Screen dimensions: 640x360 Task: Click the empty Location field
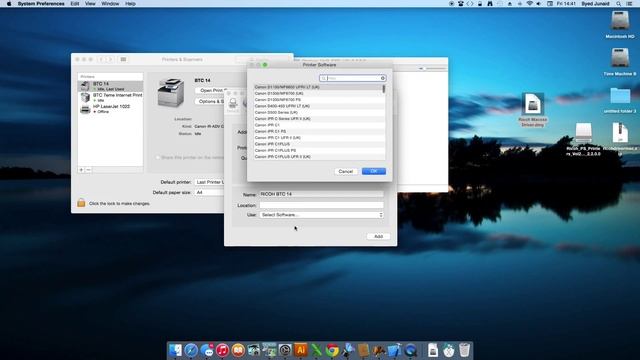pyautogui.click(x=322, y=205)
